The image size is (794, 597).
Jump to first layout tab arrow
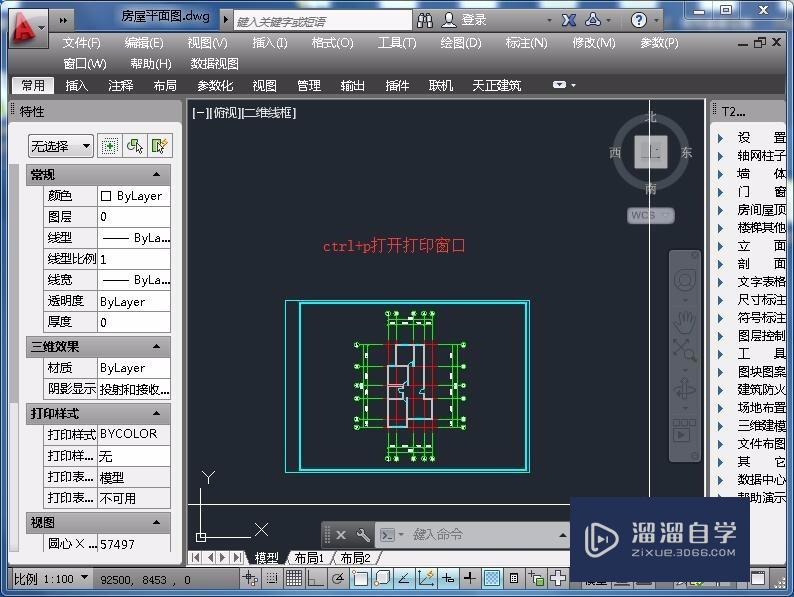click(195, 558)
